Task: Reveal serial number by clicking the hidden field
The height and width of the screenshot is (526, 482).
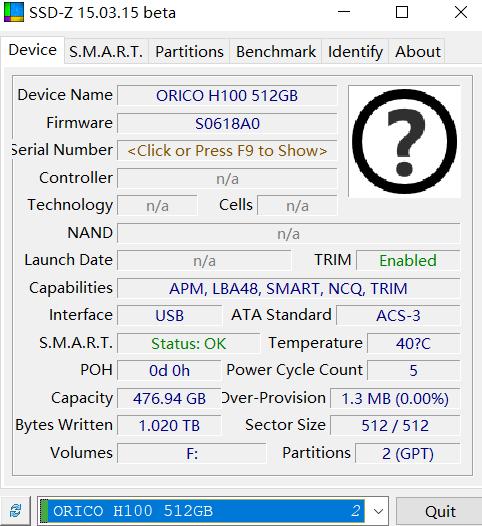Action: (227, 151)
